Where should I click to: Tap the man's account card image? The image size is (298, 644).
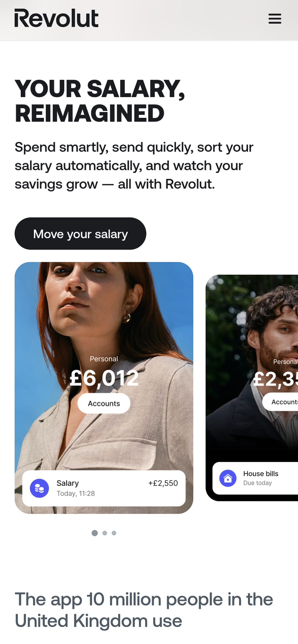click(x=252, y=388)
